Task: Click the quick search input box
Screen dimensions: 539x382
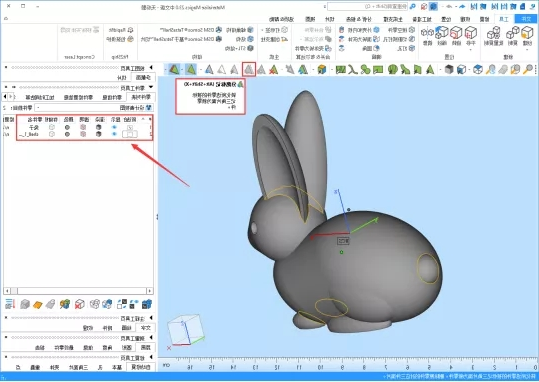Action: coord(367,7)
